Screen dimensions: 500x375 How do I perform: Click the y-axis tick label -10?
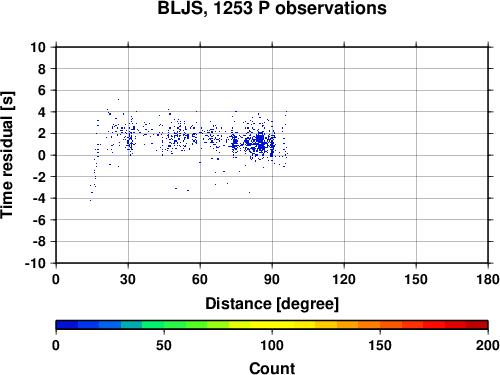[x=35, y=263]
